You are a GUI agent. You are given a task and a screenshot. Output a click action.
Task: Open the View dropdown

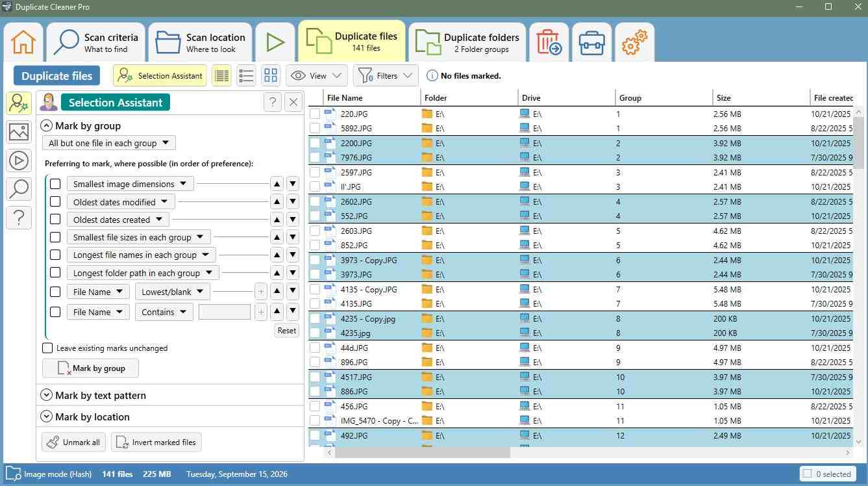click(317, 75)
